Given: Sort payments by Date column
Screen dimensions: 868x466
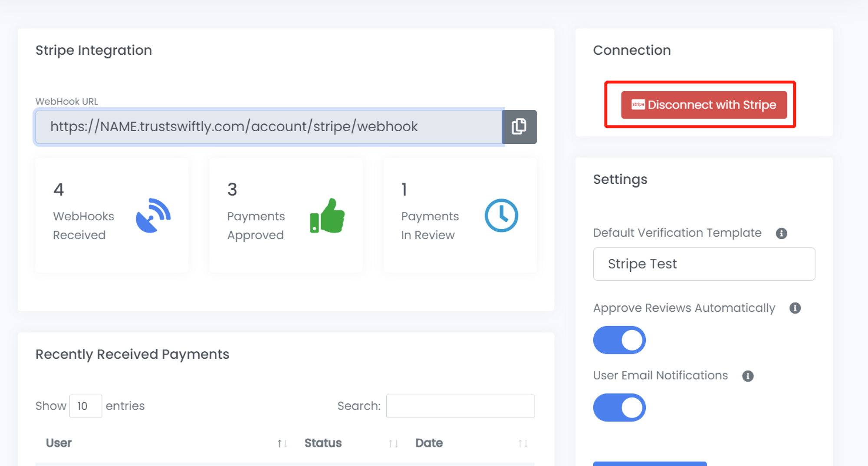Looking at the screenshot, I should coord(523,443).
